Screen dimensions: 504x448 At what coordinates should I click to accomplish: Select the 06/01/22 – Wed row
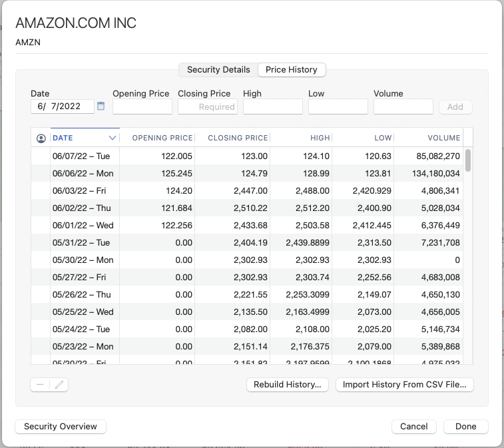pos(247,226)
